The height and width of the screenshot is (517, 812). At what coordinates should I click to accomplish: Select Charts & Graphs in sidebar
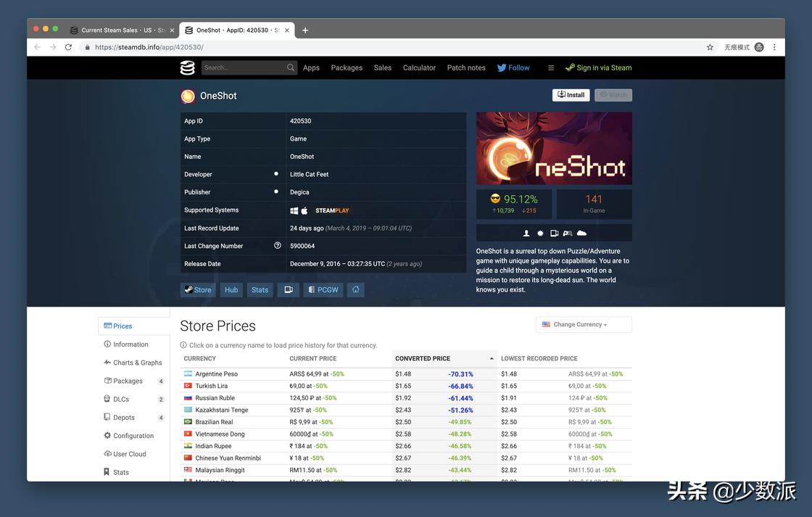[x=133, y=363]
